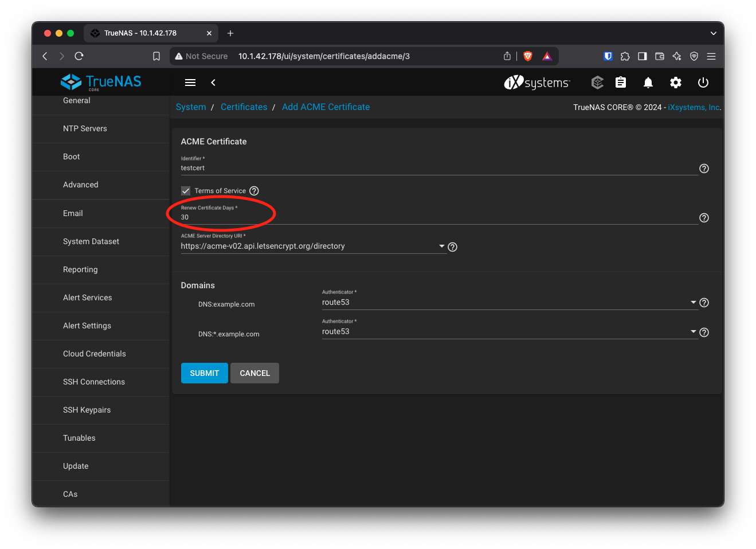Open the browser main menu
Image resolution: width=756 pixels, height=549 pixels.
tap(711, 56)
